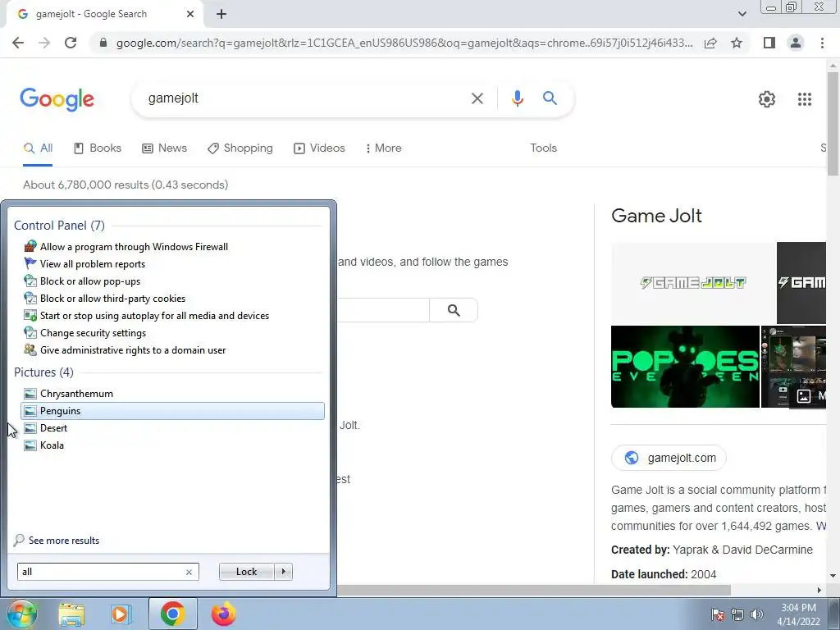
Task: Click the taskbar clock showing 3:04 PM
Action: (798, 614)
